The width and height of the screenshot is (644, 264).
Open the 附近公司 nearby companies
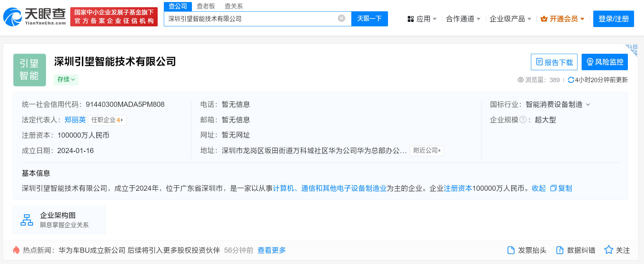427,150
